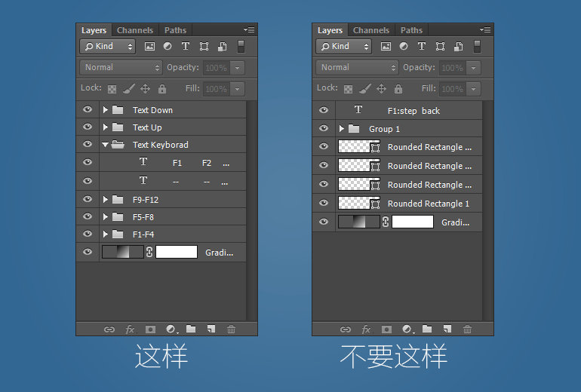
Task: Add layer mask in left panel footer
Action: tap(150, 329)
